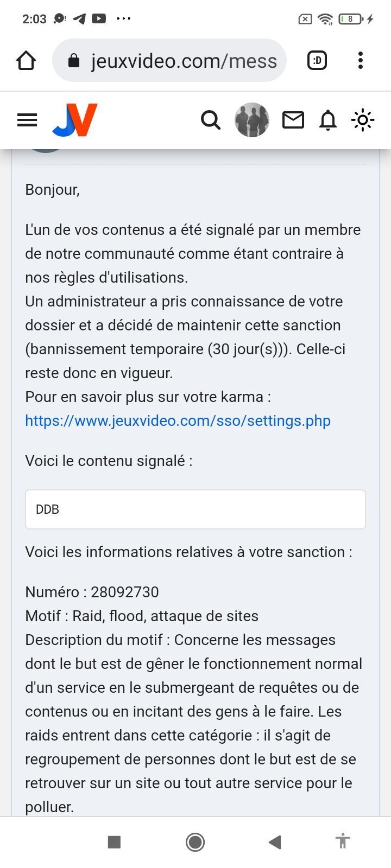Image resolution: width=391 pixels, height=868 pixels.
Task: Tap the lock icon for site info
Action: (x=74, y=61)
